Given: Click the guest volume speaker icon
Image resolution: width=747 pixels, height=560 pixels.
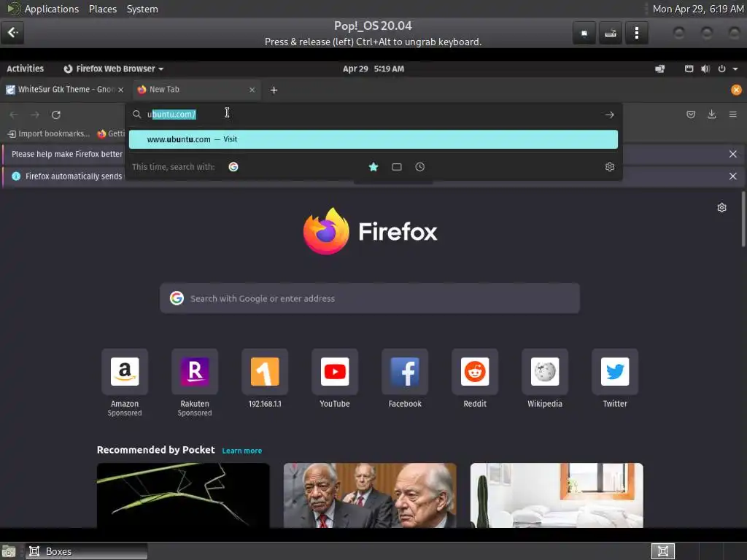Looking at the screenshot, I should click(x=705, y=69).
